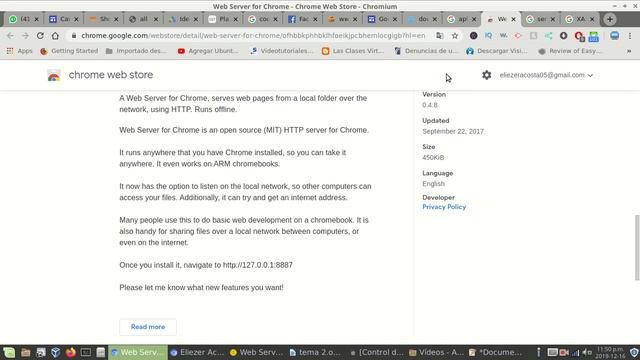Open the VirtualBox cube icon in taskbar
Screen dimensions: 640x360
[x=56, y=352]
